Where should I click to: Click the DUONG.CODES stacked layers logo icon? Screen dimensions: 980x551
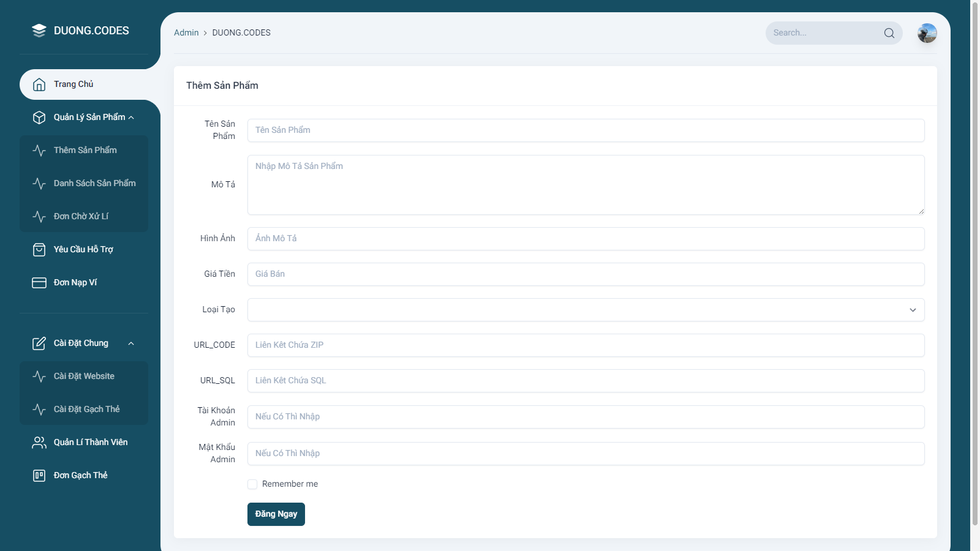coord(39,31)
